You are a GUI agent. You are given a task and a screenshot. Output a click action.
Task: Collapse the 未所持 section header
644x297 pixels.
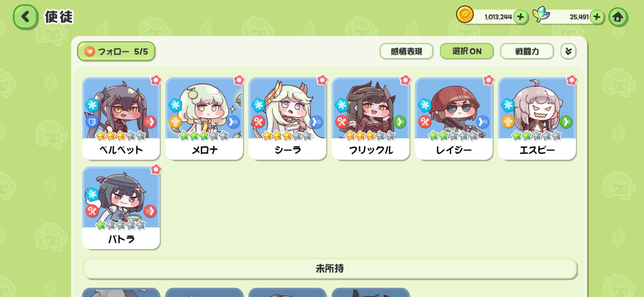[x=330, y=268]
